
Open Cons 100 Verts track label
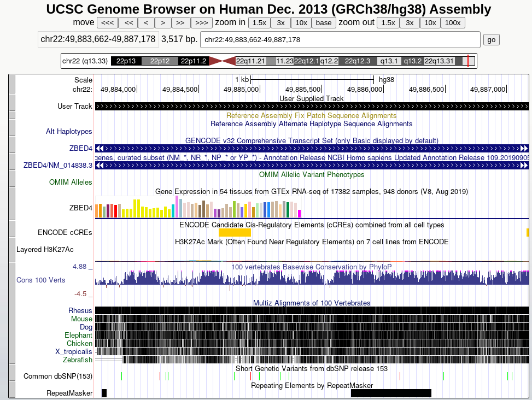pos(40,280)
